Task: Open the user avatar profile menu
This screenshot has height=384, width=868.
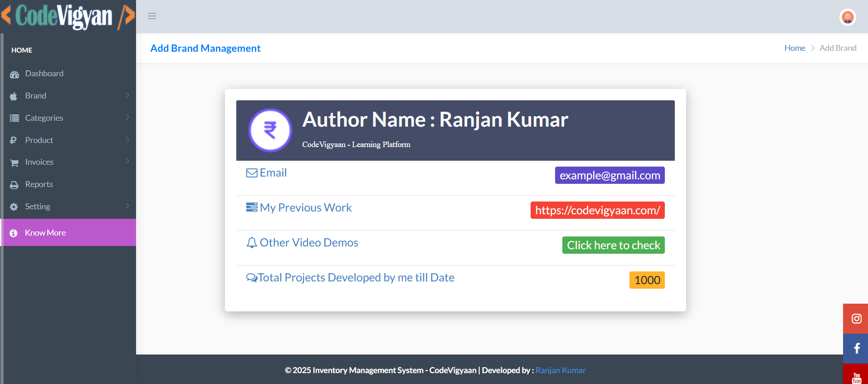Action: click(x=847, y=17)
